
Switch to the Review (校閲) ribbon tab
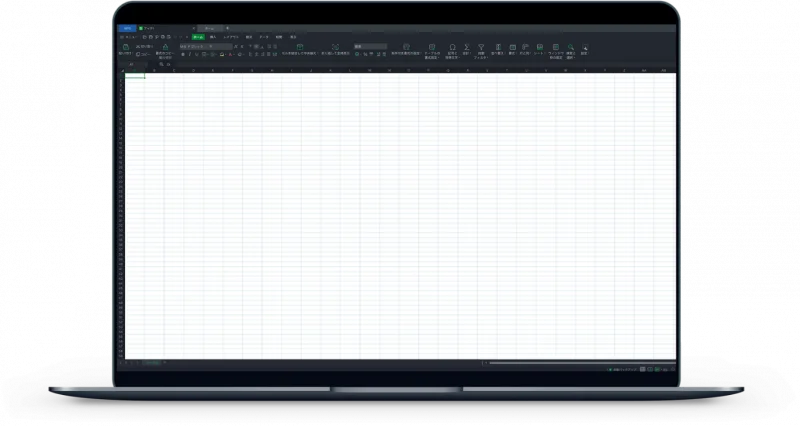[x=279, y=37]
